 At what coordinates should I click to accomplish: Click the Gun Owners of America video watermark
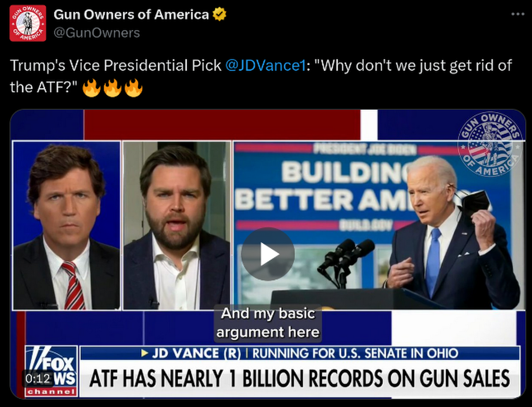[x=490, y=144]
